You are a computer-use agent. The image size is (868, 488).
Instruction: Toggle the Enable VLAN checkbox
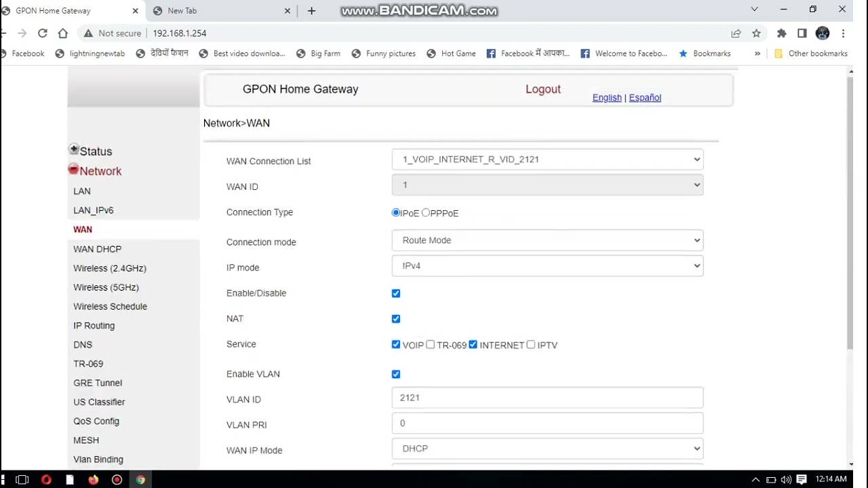[x=396, y=374]
